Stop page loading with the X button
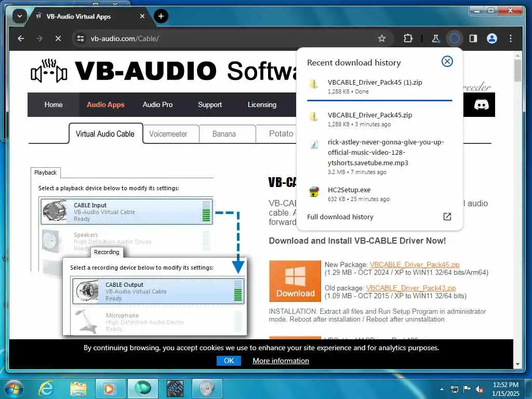 coord(58,38)
